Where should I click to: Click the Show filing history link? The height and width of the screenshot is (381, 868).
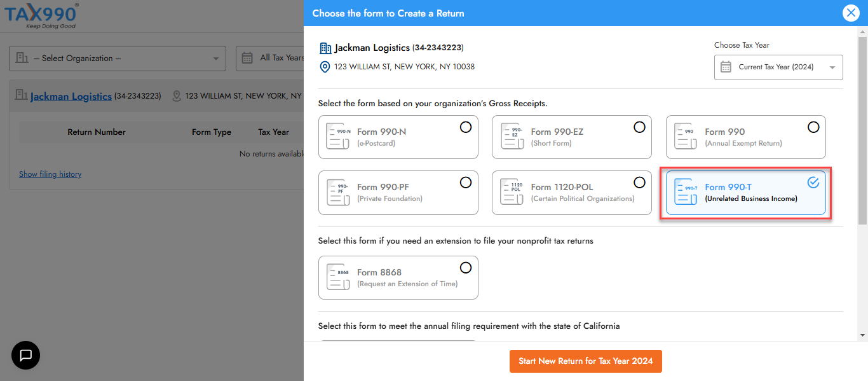(50, 174)
